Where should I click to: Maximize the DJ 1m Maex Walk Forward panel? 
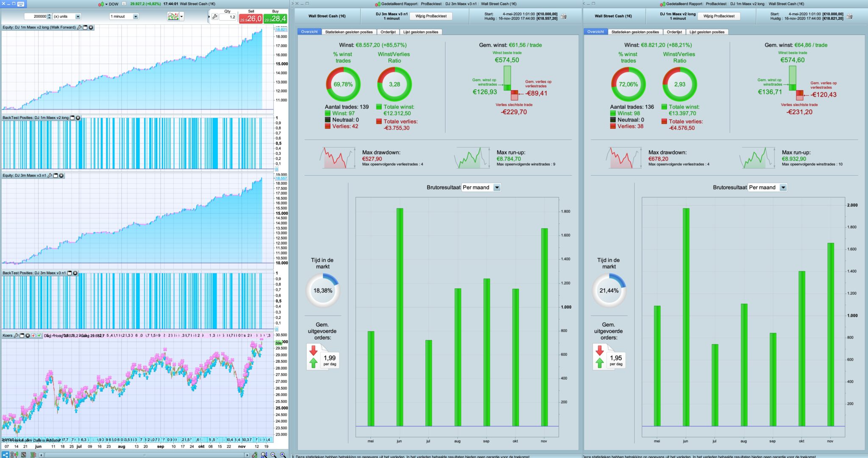coord(85,28)
